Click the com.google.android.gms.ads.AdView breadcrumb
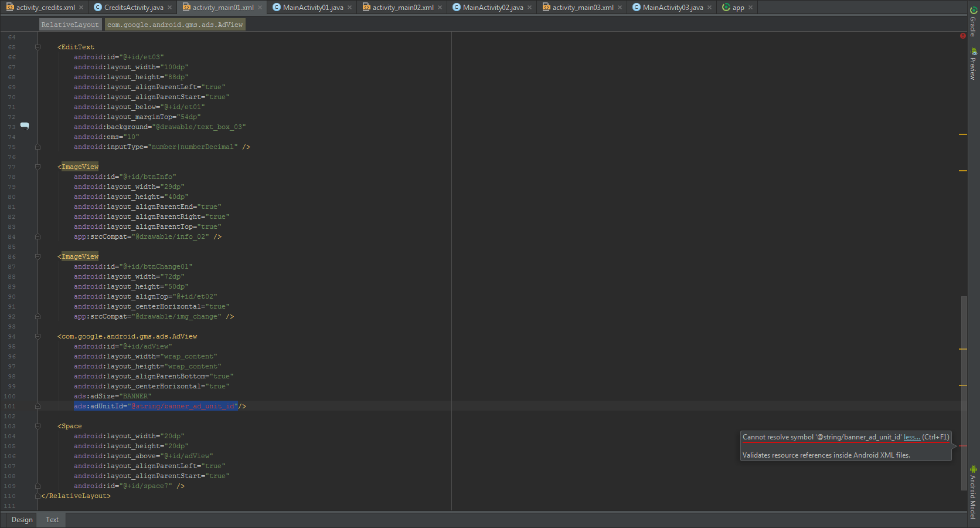The image size is (980, 528). (x=175, y=25)
